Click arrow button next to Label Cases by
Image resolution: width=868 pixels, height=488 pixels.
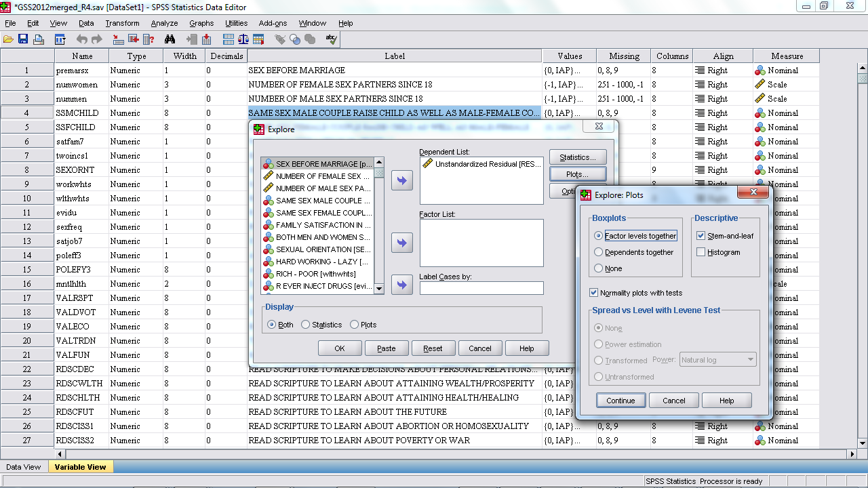(402, 285)
